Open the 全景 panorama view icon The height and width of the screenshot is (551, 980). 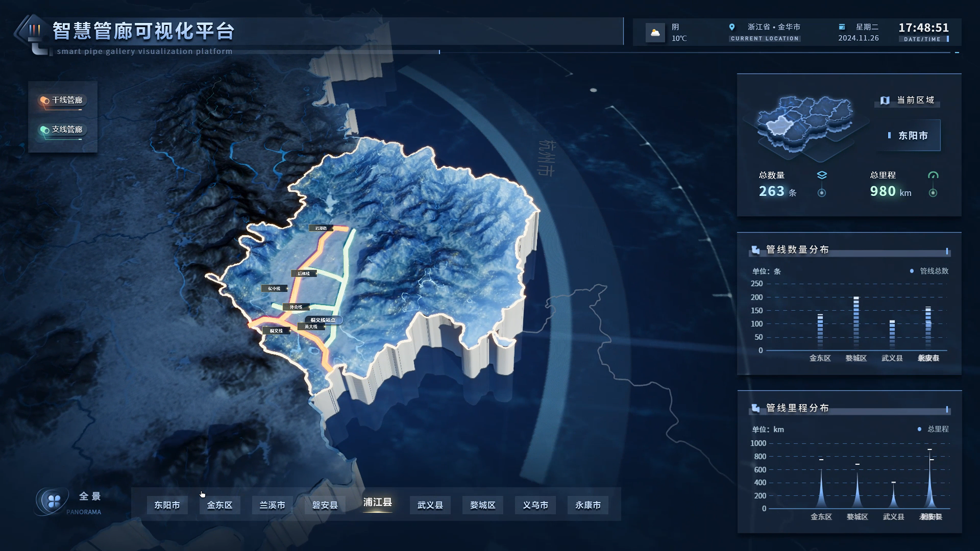[53, 502]
